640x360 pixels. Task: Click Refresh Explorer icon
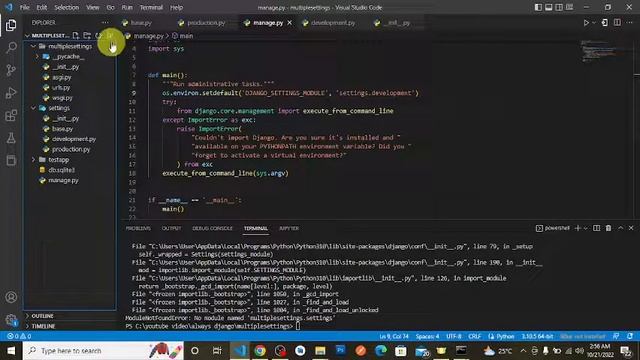98,36
